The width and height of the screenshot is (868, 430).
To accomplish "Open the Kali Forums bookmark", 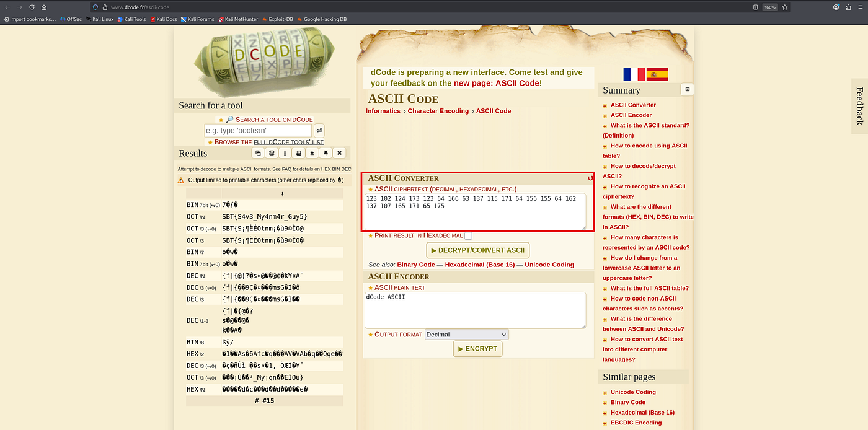I will 197,19.
